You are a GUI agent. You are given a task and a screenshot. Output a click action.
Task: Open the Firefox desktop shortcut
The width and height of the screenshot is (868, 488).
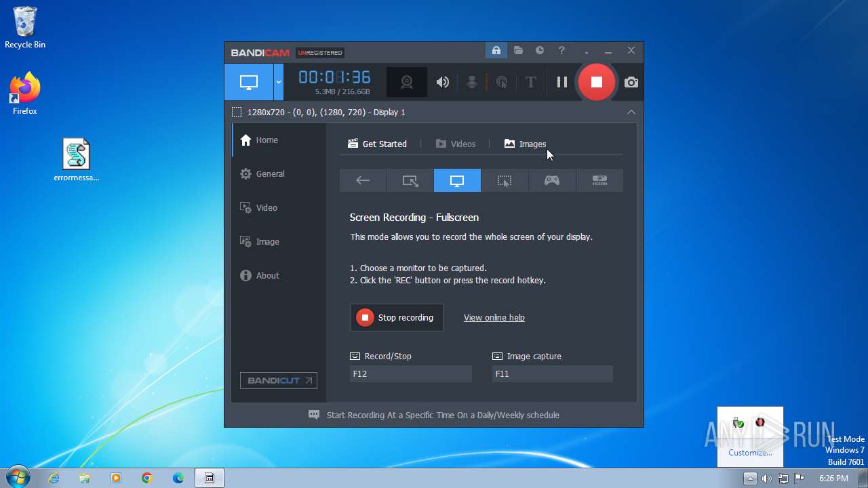[25, 94]
